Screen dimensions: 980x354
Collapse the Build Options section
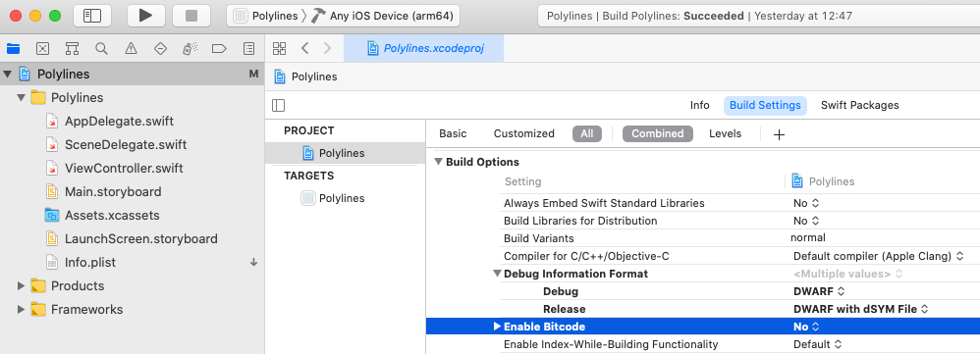438,162
